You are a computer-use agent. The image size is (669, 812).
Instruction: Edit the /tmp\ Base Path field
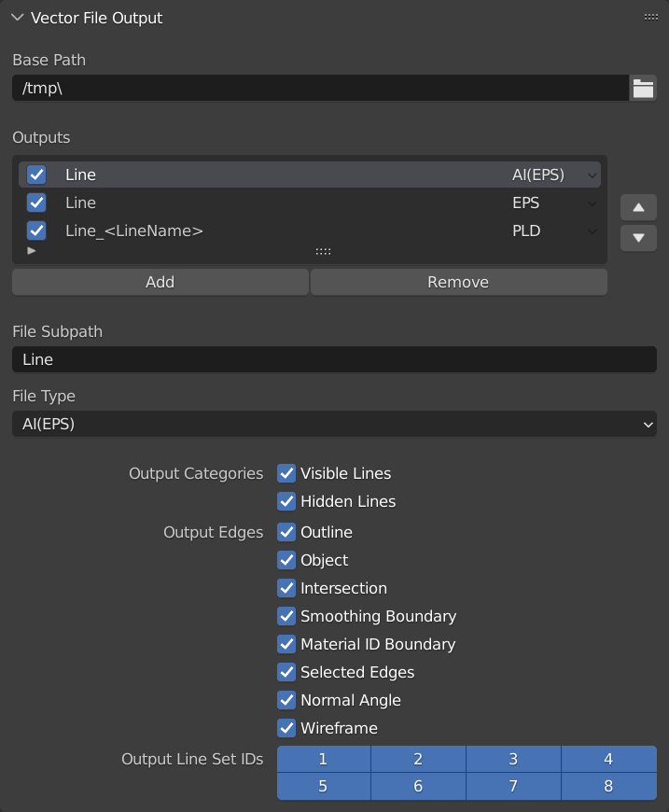point(317,88)
